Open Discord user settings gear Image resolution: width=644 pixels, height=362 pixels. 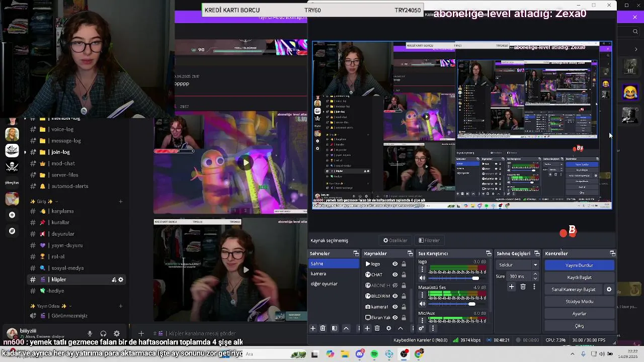[117, 333]
